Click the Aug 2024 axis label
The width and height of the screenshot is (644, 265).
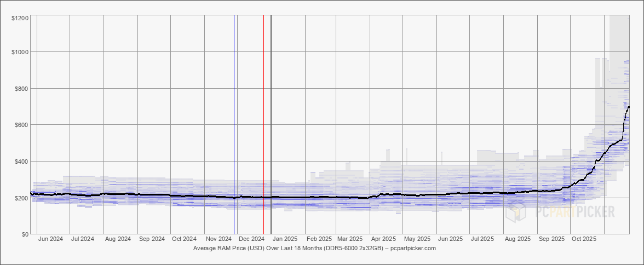(118, 239)
